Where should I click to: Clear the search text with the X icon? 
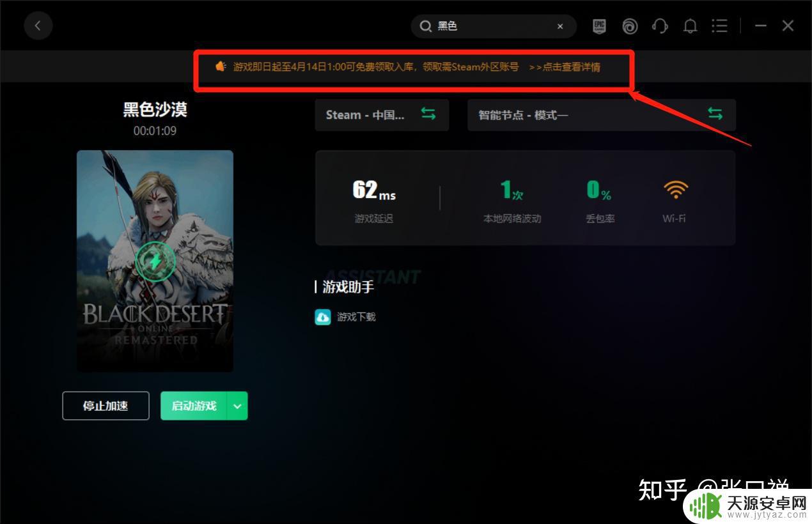[560, 26]
